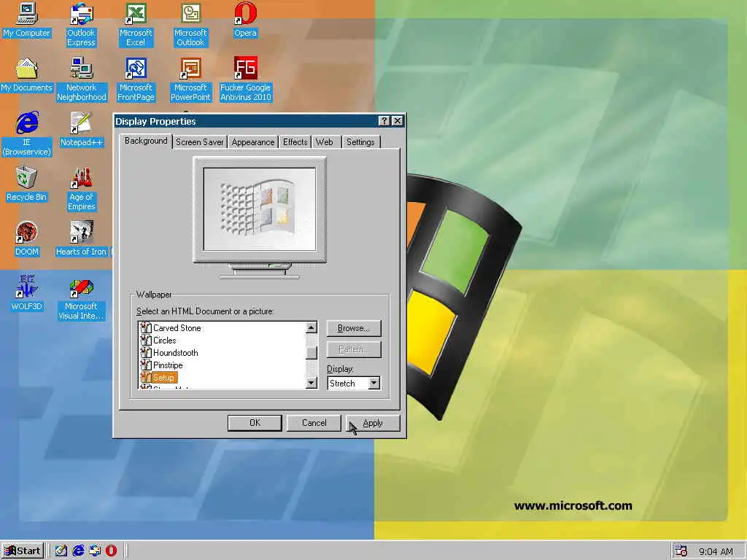Open the Effects tab

click(295, 142)
